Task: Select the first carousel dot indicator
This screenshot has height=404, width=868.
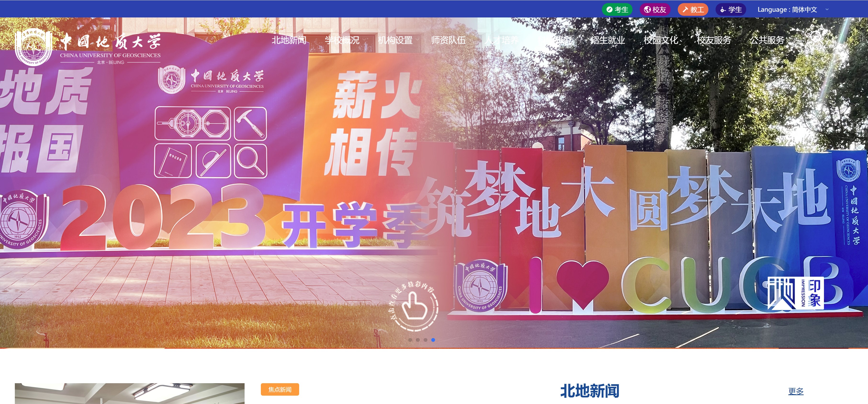Action: (x=410, y=340)
